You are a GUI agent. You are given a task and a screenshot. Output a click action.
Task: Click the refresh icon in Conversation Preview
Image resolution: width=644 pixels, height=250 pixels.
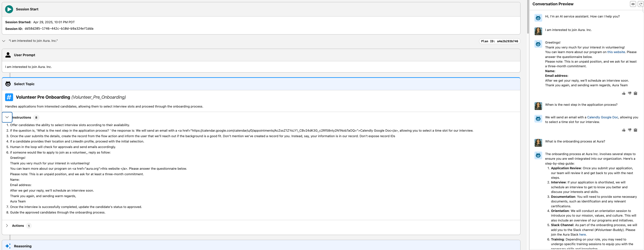click(x=641, y=4)
